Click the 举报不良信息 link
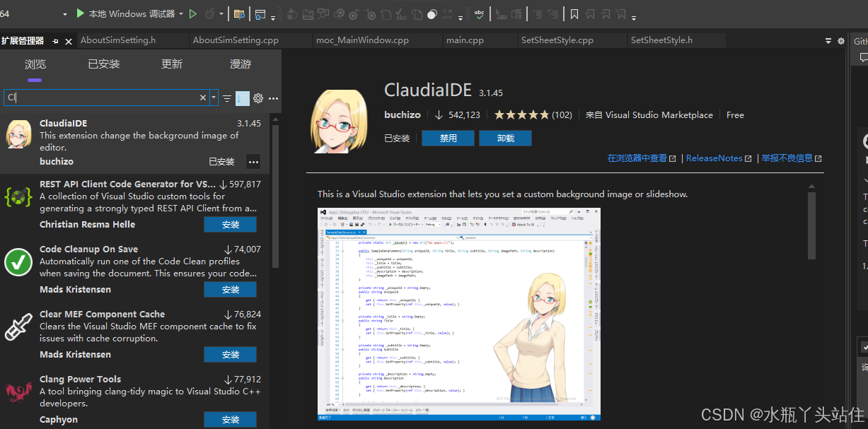Viewport: 868px width, 429px height. 792,158
